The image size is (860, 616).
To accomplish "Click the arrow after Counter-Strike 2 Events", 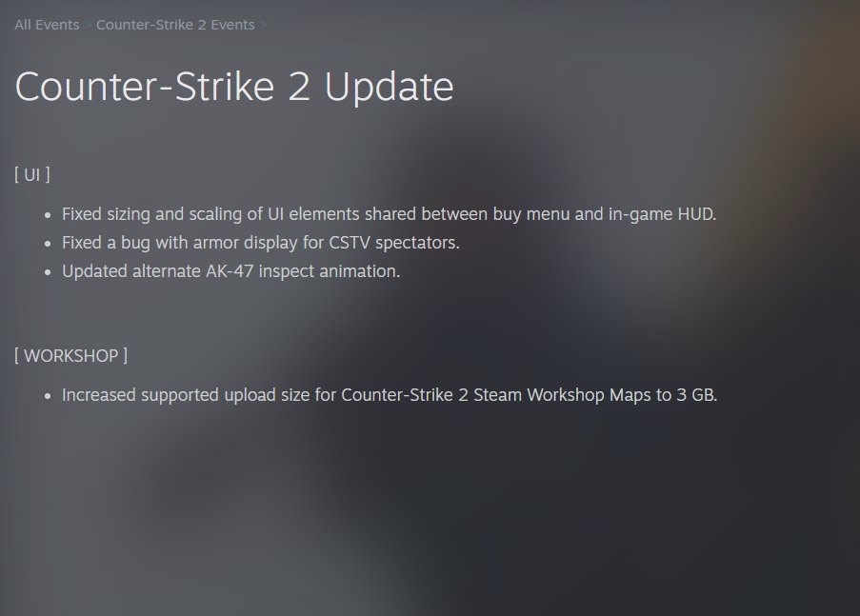I will click(x=263, y=26).
